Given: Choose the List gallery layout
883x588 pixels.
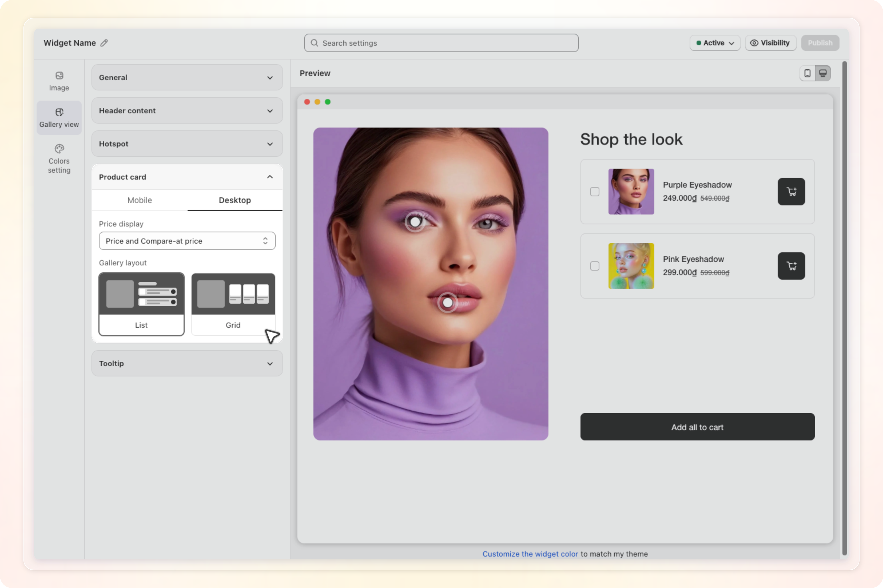Looking at the screenshot, I should [x=141, y=304].
